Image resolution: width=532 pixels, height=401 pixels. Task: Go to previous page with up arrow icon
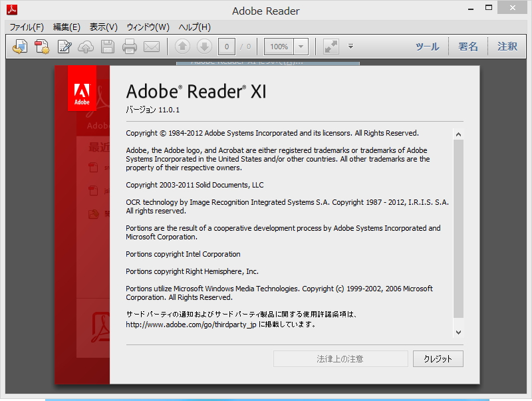pos(181,47)
